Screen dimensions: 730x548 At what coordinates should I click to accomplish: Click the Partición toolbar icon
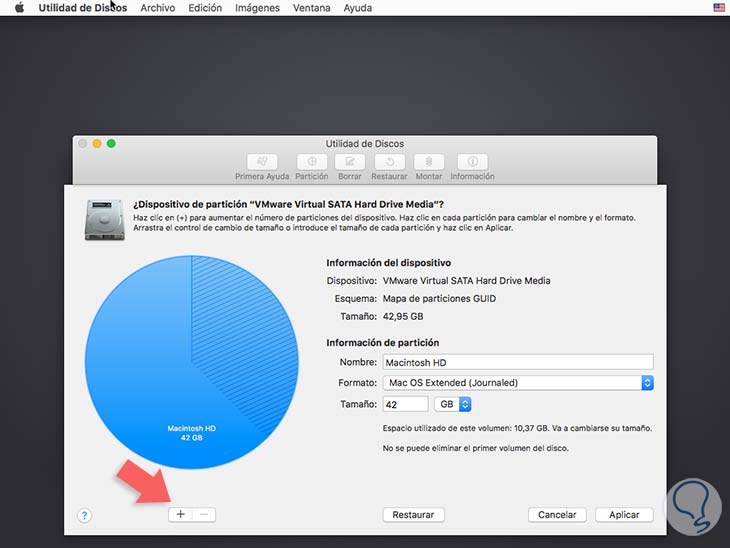311,162
